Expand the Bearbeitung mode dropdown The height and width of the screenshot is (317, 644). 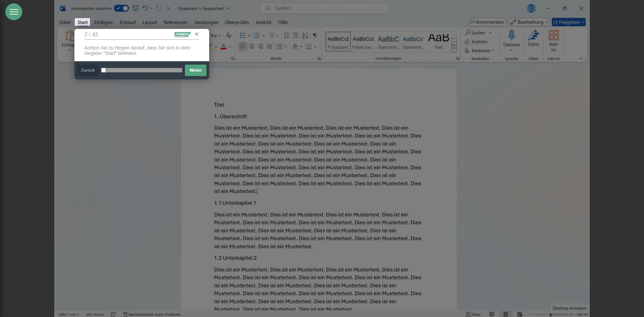coord(529,22)
